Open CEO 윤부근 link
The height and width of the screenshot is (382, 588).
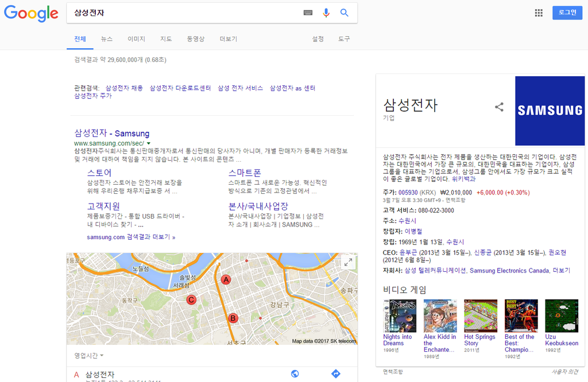pyautogui.click(x=408, y=253)
